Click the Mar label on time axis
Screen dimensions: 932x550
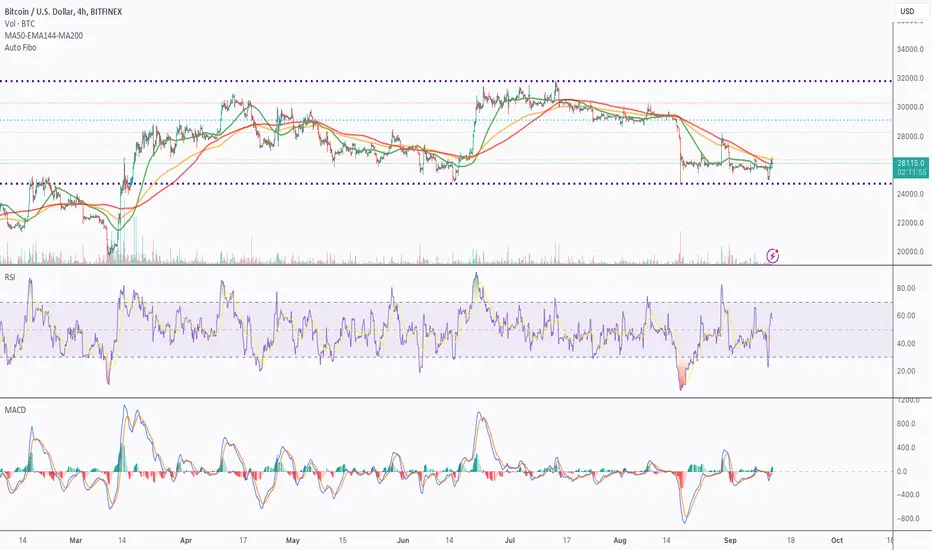point(75,540)
